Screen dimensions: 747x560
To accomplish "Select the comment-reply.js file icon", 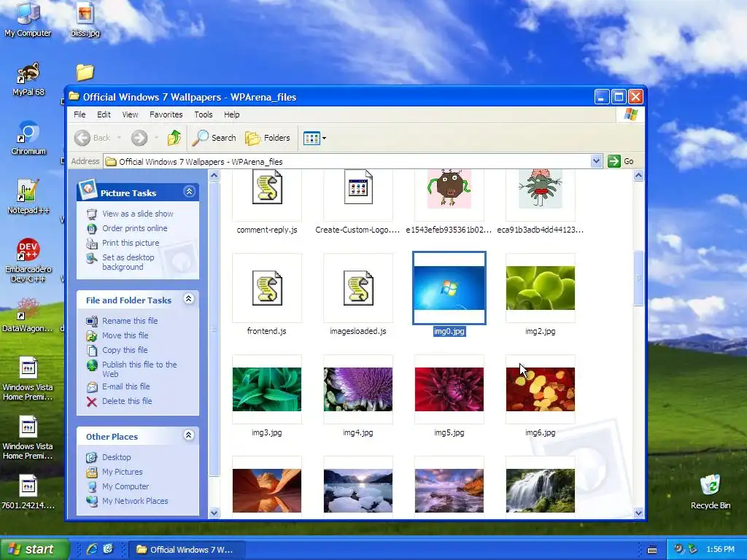I will tap(267, 189).
